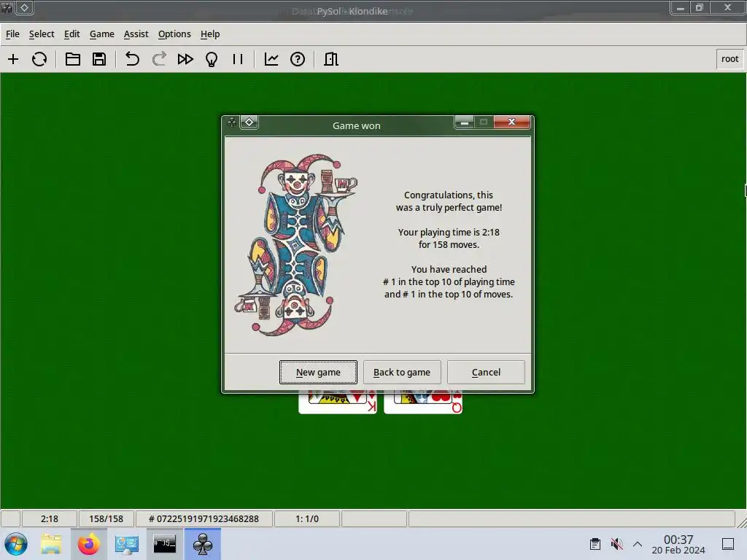Open the Assist menu

click(x=136, y=34)
